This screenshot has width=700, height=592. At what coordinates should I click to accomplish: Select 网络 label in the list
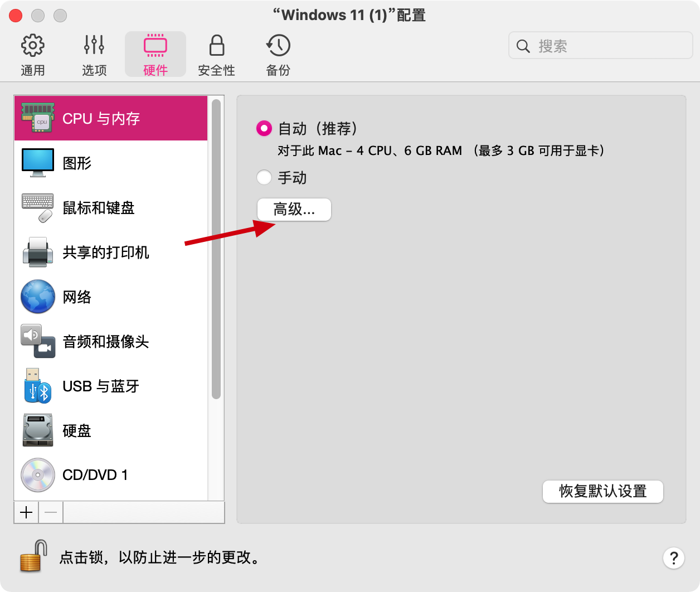click(77, 297)
